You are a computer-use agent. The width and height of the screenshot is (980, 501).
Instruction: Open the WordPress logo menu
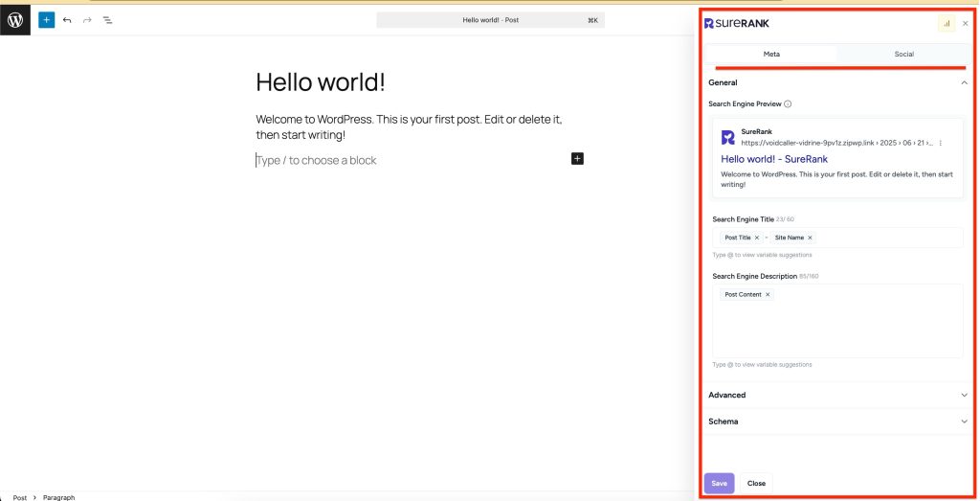click(x=15, y=20)
